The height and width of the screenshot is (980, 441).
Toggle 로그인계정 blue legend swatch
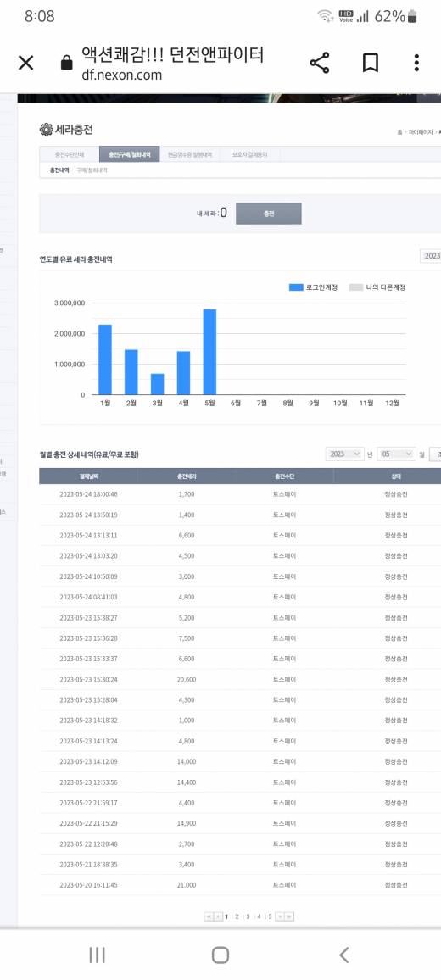[x=296, y=287]
